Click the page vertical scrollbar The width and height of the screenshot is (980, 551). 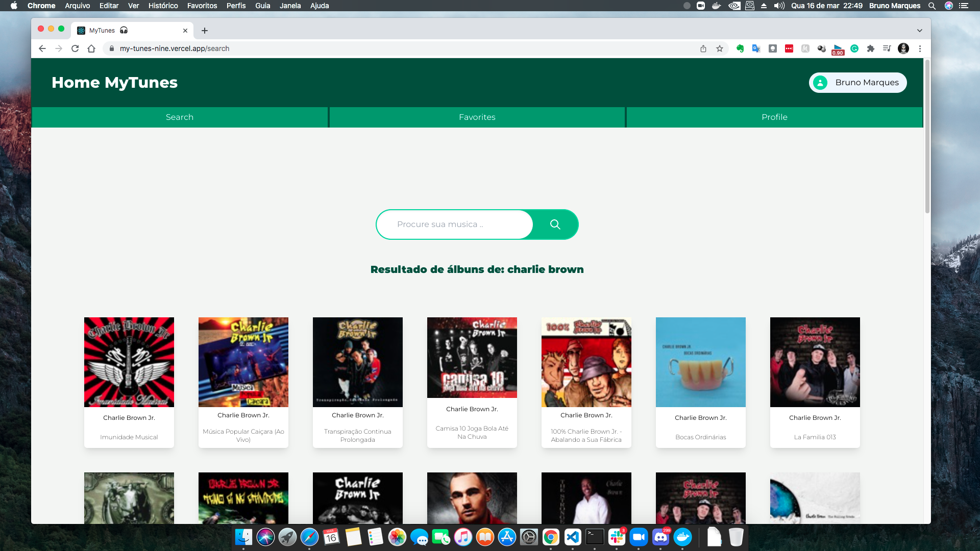click(927, 138)
